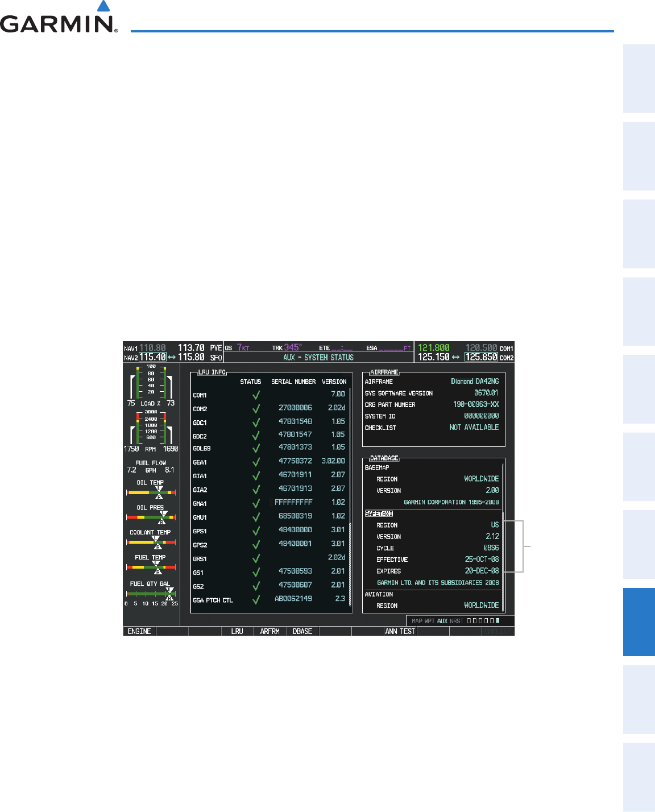Click the GMA1 status checkmark
This screenshot has height=812, width=655.
tap(256, 503)
